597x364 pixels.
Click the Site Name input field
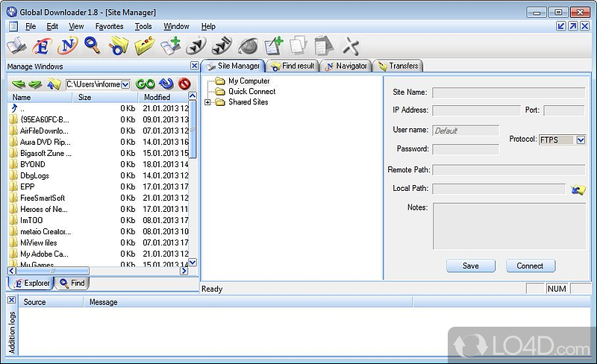[x=509, y=92]
